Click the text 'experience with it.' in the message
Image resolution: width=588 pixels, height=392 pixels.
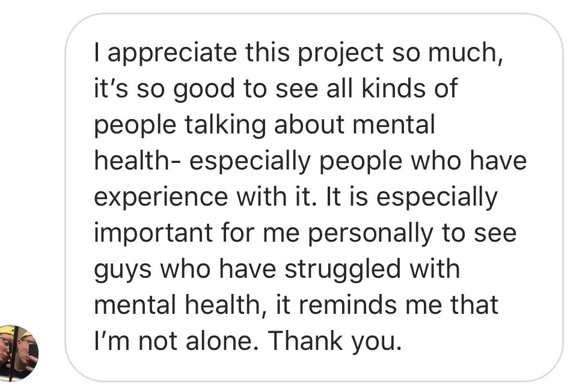click(x=203, y=197)
